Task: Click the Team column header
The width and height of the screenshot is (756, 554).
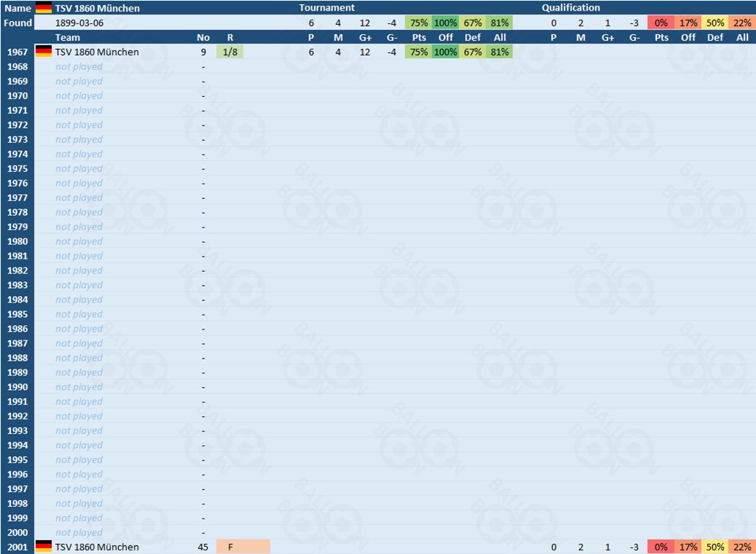Action: pyautogui.click(x=68, y=37)
